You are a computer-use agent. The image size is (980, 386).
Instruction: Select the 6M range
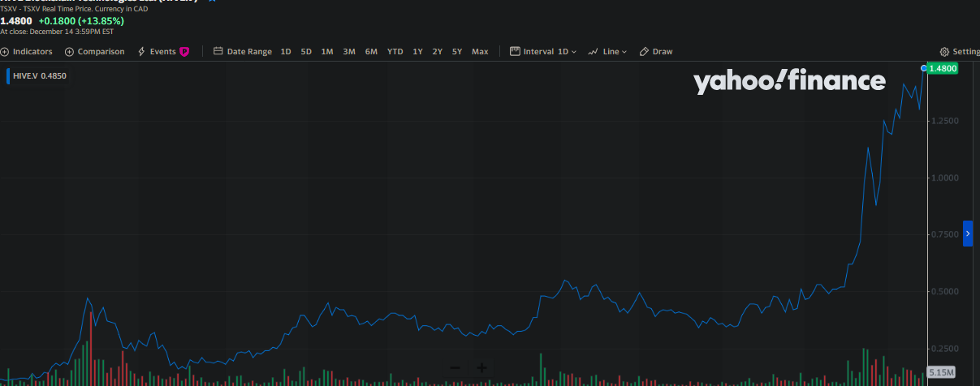(x=371, y=51)
